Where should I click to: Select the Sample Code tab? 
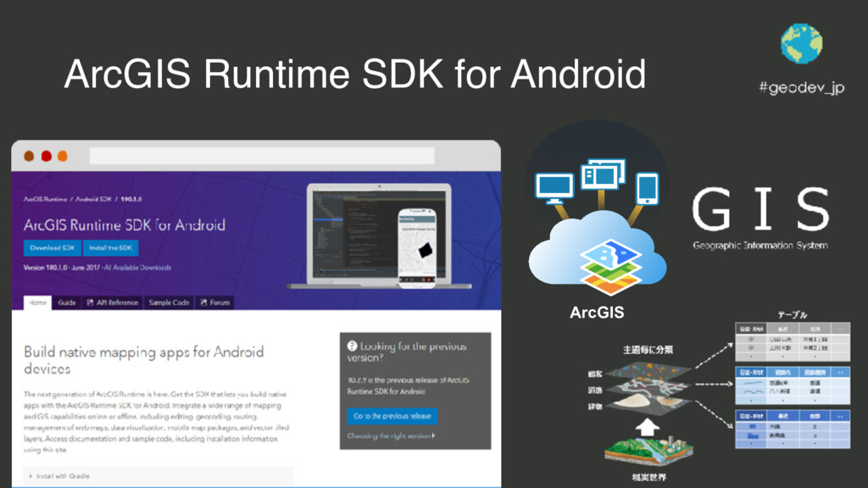pos(169,302)
